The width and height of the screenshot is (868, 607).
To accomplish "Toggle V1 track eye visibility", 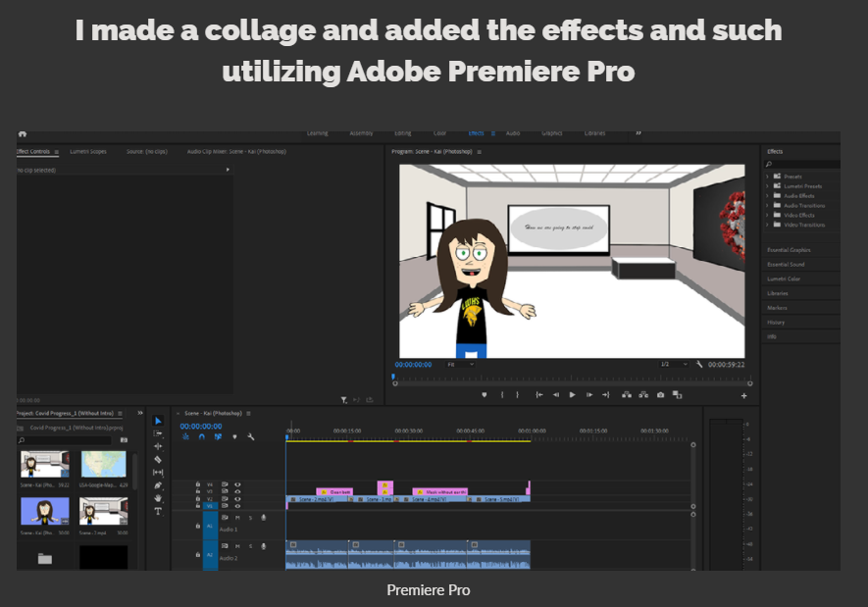I will [237, 506].
